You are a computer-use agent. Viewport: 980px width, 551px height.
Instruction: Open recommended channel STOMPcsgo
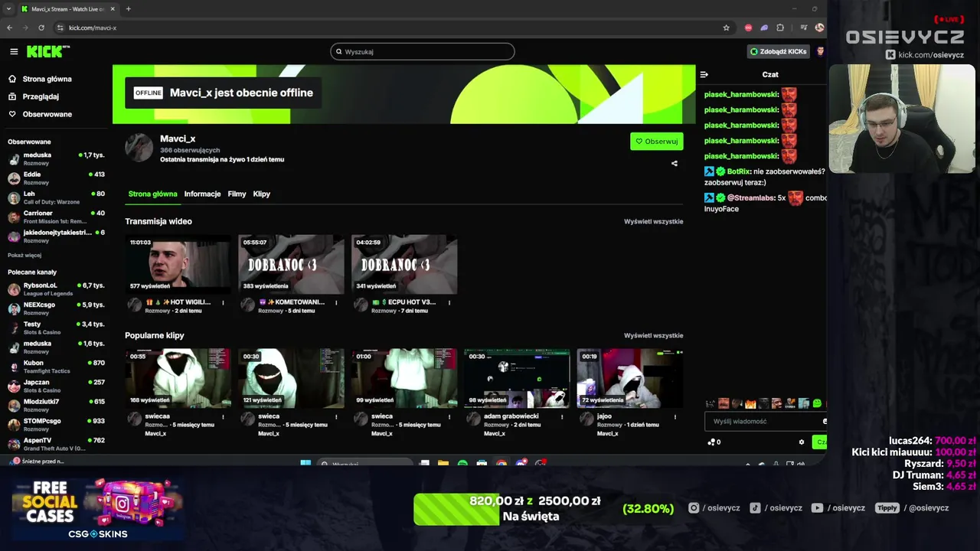click(x=56, y=425)
